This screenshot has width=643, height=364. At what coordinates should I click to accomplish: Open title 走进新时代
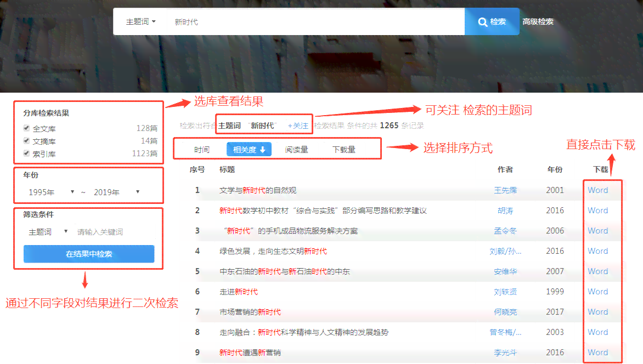pyautogui.click(x=239, y=292)
